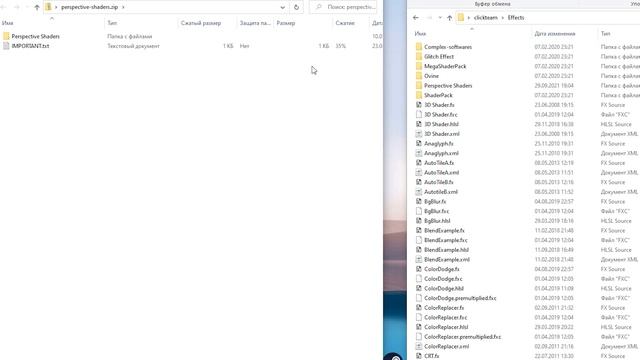Select the ColorReplacer.fx file name
The width and height of the screenshot is (640, 360).
[444, 308]
